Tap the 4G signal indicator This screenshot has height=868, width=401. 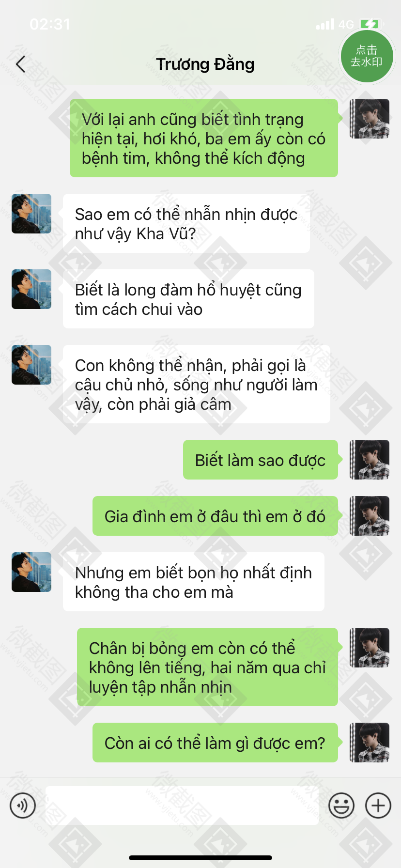pyautogui.click(x=346, y=24)
